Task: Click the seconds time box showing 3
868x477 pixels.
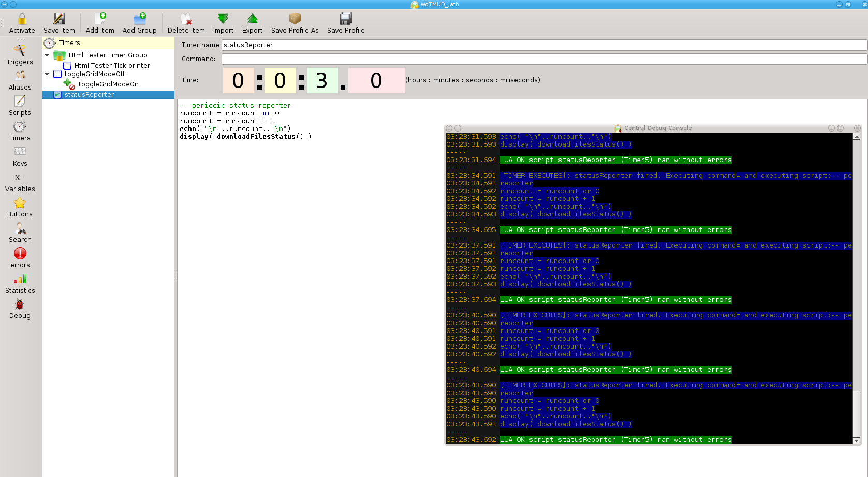Action: tap(322, 80)
